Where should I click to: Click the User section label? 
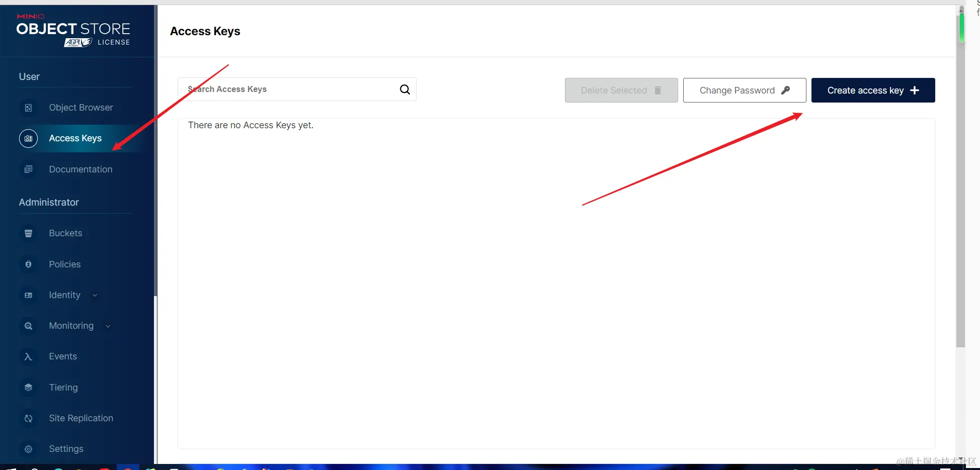click(29, 76)
